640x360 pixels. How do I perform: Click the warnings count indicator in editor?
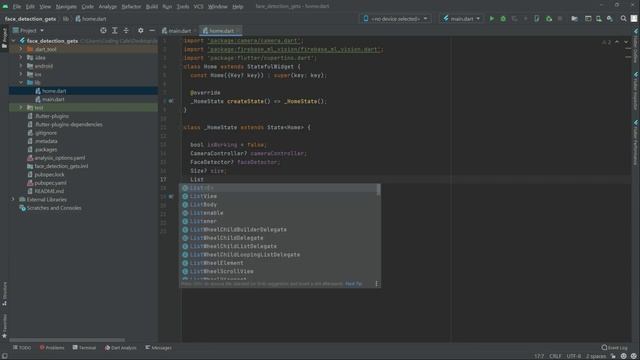pyautogui.click(x=606, y=42)
